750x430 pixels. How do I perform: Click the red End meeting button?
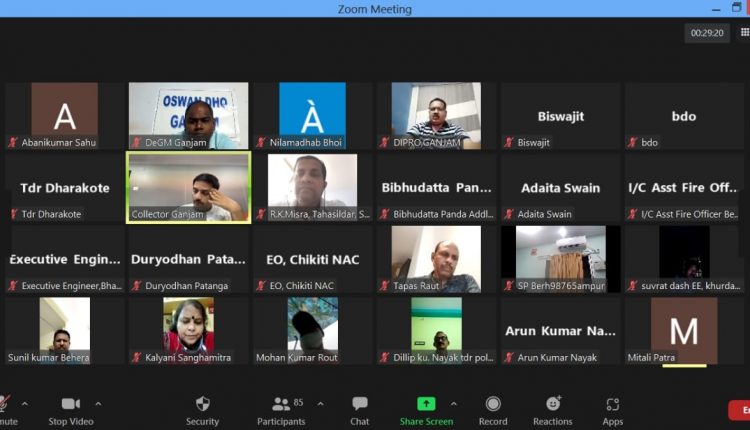pos(739,409)
